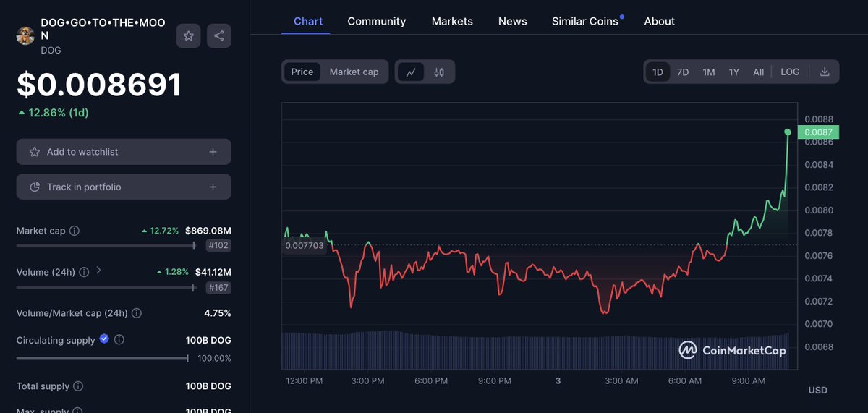Click the #167 volume rank badge
The image size is (868, 413).
218,287
